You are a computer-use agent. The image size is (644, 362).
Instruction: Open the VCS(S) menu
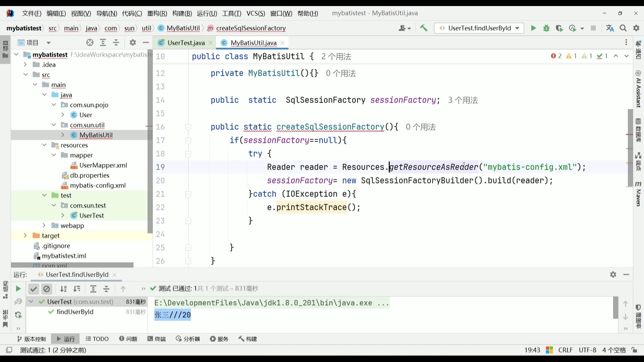pyautogui.click(x=256, y=13)
